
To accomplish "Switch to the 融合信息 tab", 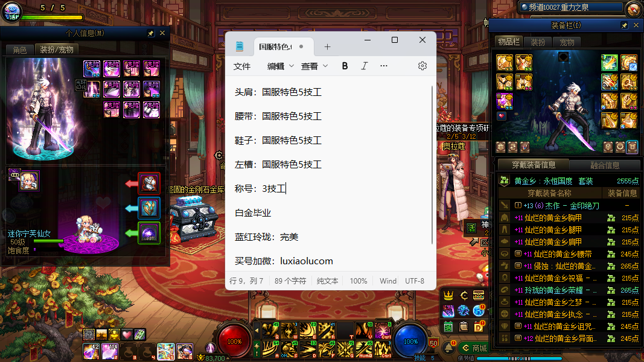I will (x=604, y=165).
